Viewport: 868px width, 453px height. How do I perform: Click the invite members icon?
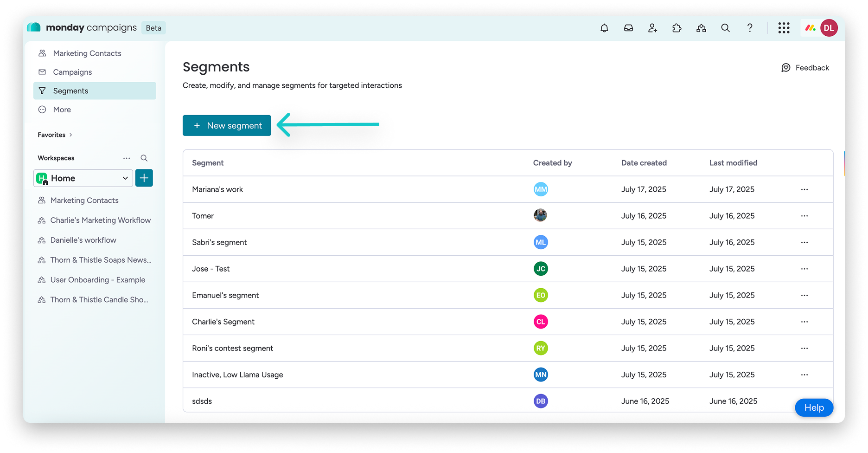tap(652, 28)
